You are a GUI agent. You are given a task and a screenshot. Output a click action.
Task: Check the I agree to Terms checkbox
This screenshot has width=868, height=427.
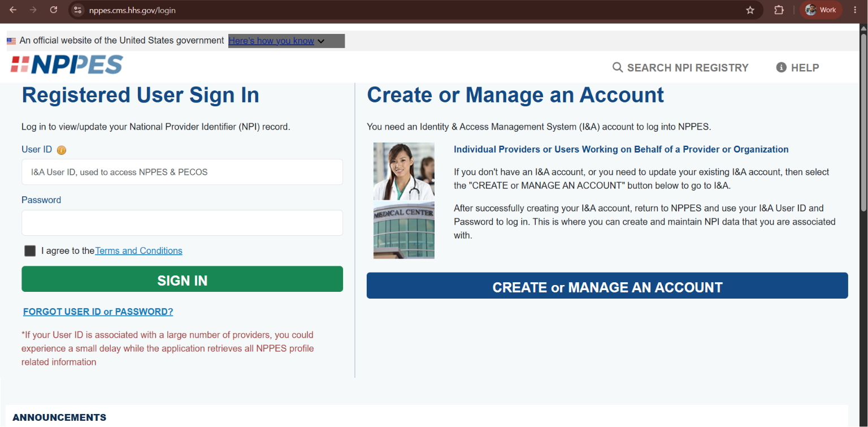point(30,251)
